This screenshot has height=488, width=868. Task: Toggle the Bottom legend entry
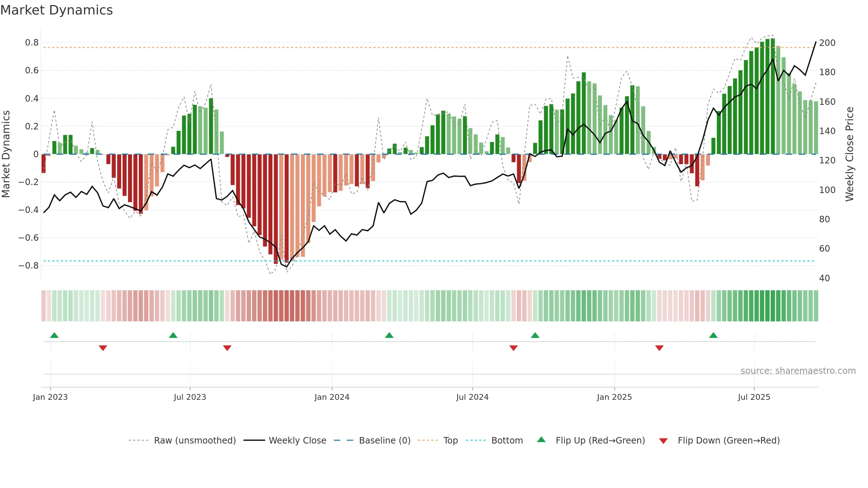[x=494, y=440]
